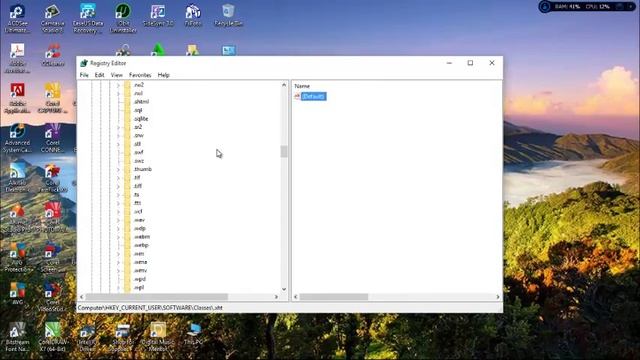Maximize the Registry Editor window
The height and width of the screenshot is (360, 640).
point(470,63)
